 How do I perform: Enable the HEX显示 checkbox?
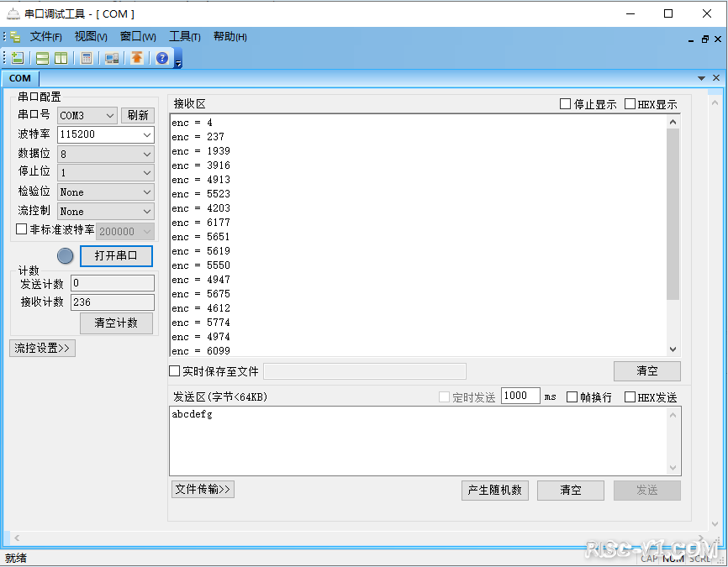630,104
